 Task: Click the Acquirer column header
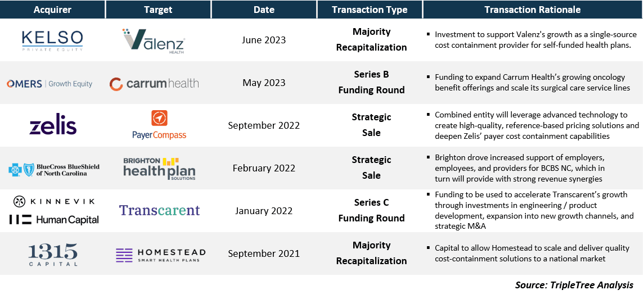[x=52, y=10]
